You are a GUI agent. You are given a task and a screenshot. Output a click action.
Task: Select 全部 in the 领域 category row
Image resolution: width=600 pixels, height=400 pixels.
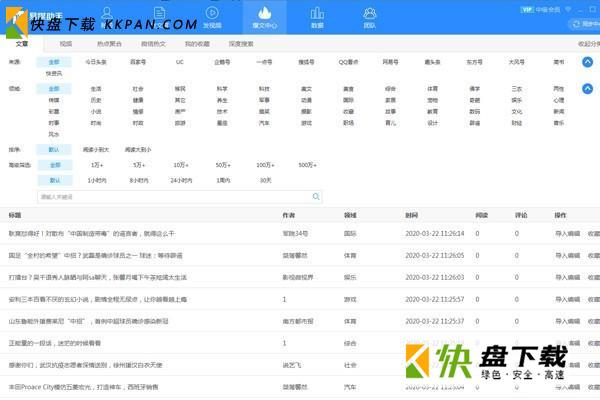(x=54, y=89)
